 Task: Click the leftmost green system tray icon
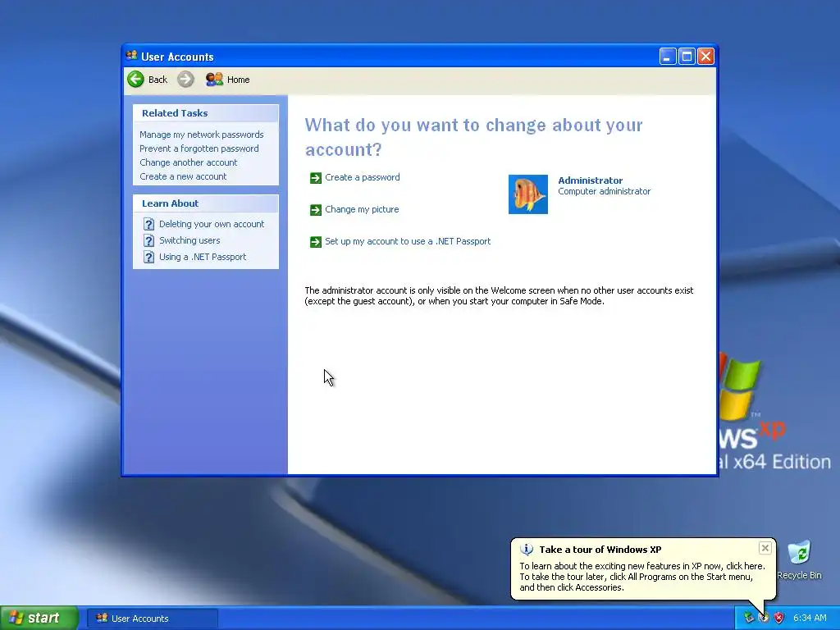coord(749,618)
